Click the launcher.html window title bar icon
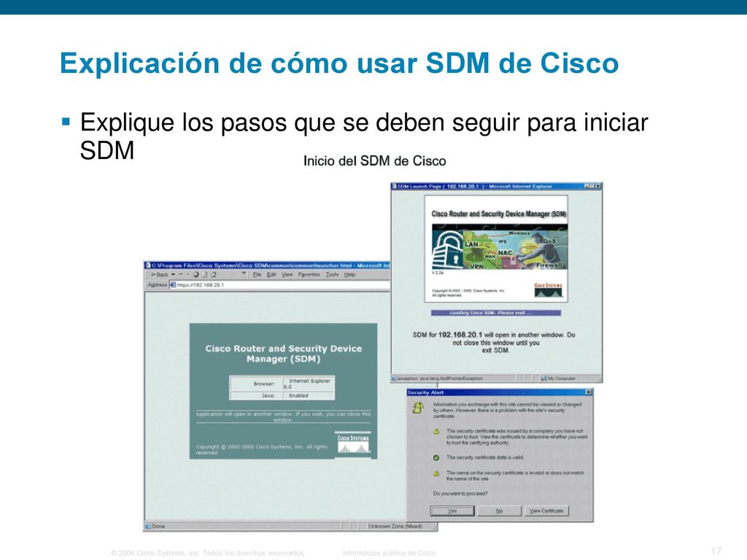Image resolution: width=747 pixels, height=560 pixels. point(147,265)
